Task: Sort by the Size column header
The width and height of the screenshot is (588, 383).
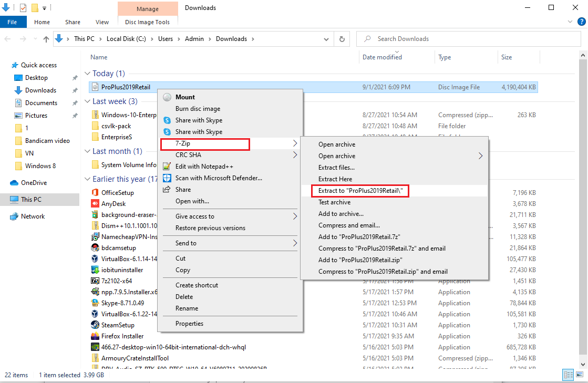Action: (506, 57)
